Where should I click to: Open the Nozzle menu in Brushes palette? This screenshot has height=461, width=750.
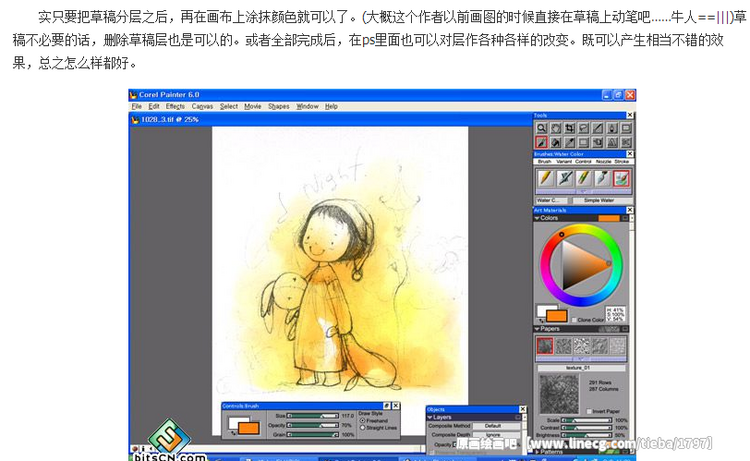(603, 162)
